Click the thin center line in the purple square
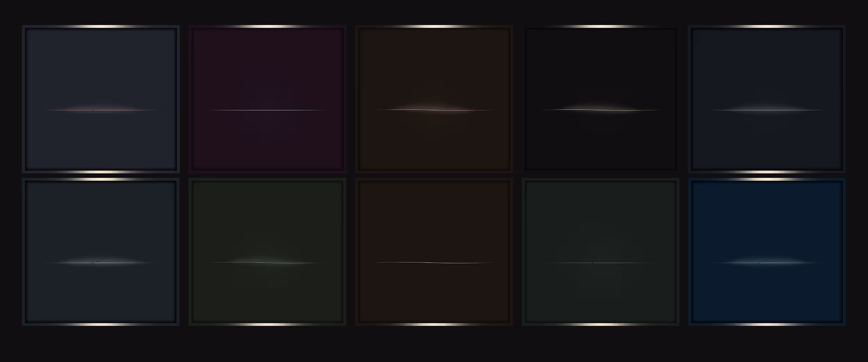Image resolution: width=868 pixels, height=362 pixels. (269, 110)
